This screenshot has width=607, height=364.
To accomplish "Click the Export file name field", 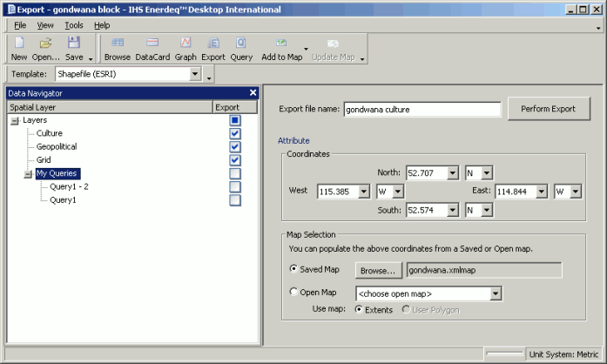I will click(422, 110).
